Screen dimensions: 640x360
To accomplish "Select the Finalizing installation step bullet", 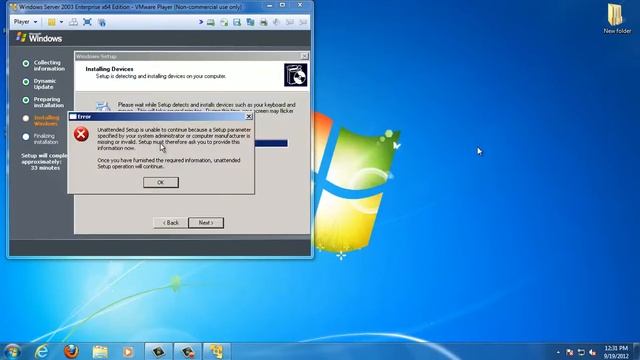I will (x=26, y=137).
